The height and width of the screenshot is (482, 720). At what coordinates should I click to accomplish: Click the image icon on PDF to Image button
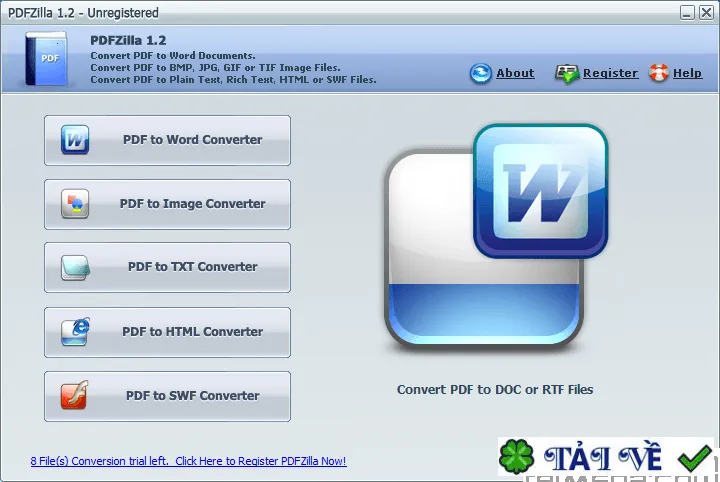click(75, 203)
